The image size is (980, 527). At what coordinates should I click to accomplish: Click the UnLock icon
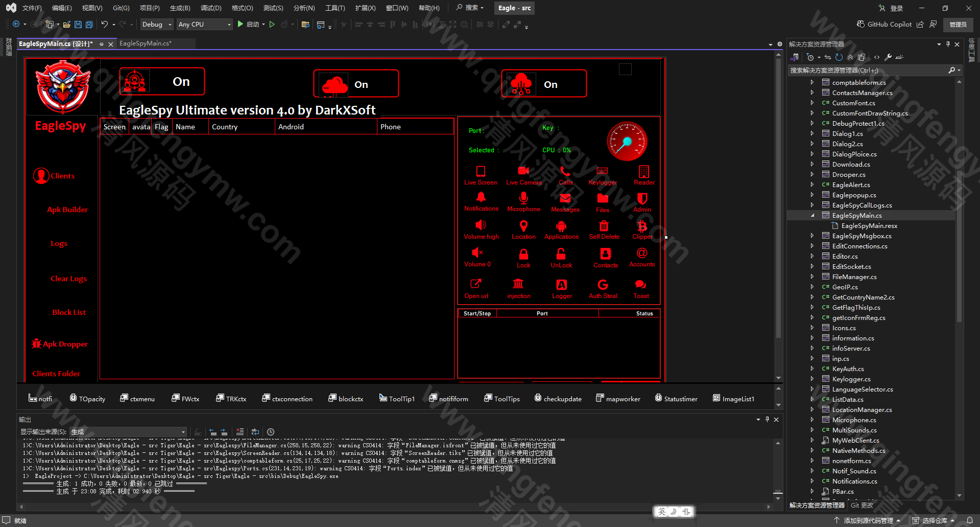[561, 254]
